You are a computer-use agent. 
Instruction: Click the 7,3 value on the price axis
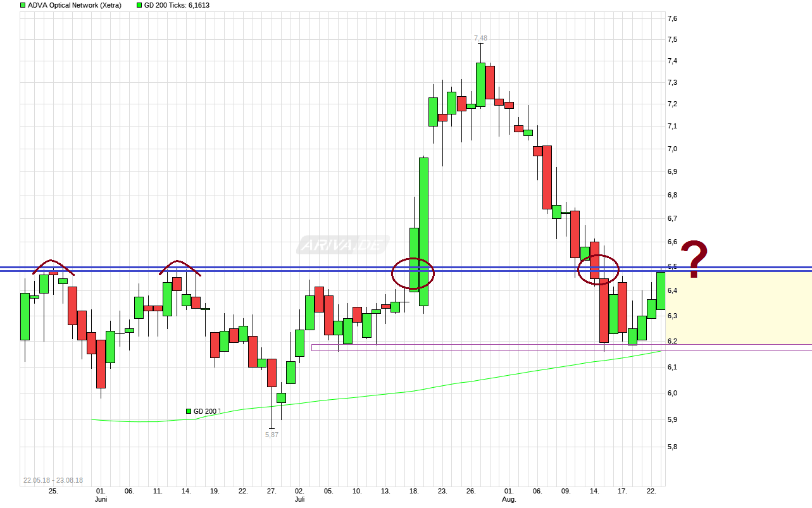pos(672,82)
